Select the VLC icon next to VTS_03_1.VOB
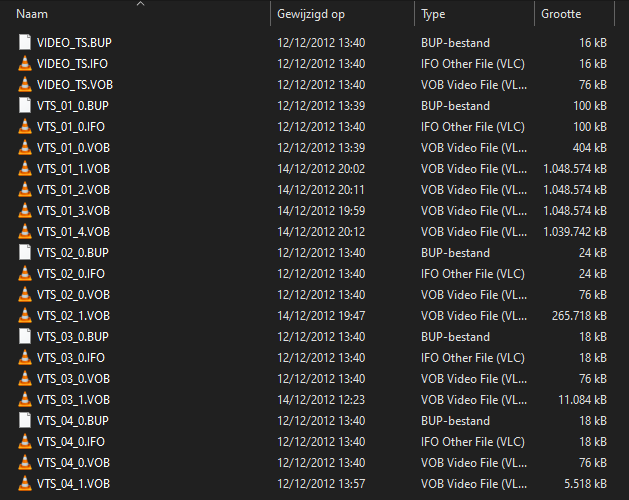Image resolution: width=629 pixels, height=500 pixels. click(x=25, y=400)
